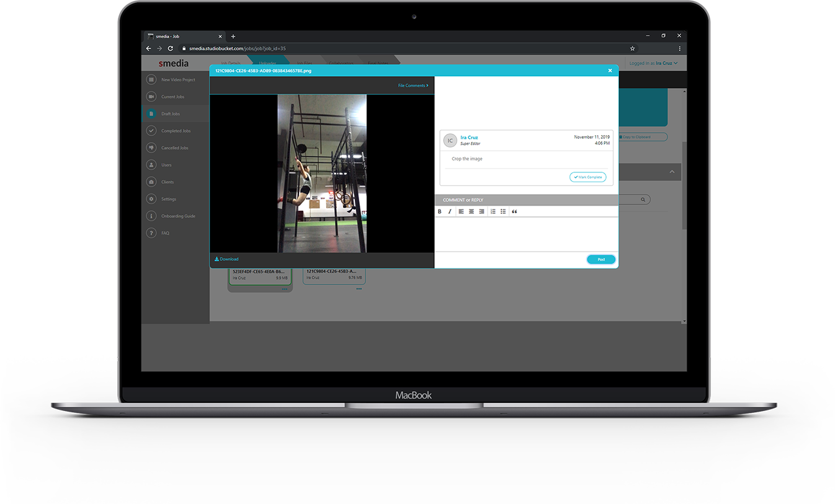The height and width of the screenshot is (504, 835).
Task: Bookmark this page with the star icon
Action: pyautogui.click(x=632, y=48)
